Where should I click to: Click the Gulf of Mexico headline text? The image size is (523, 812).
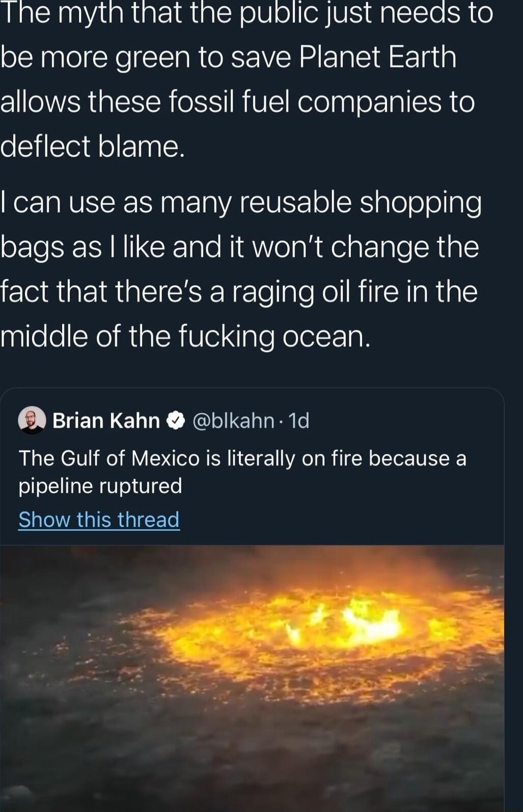tap(242, 457)
